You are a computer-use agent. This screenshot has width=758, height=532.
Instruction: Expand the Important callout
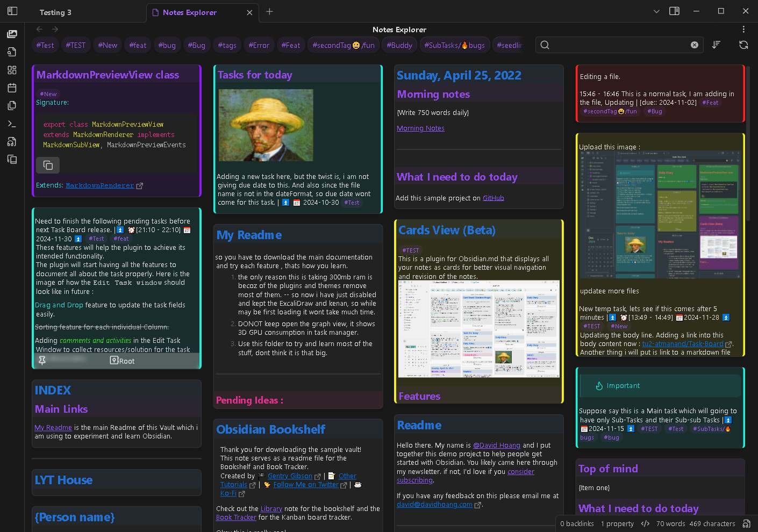click(660, 385)
